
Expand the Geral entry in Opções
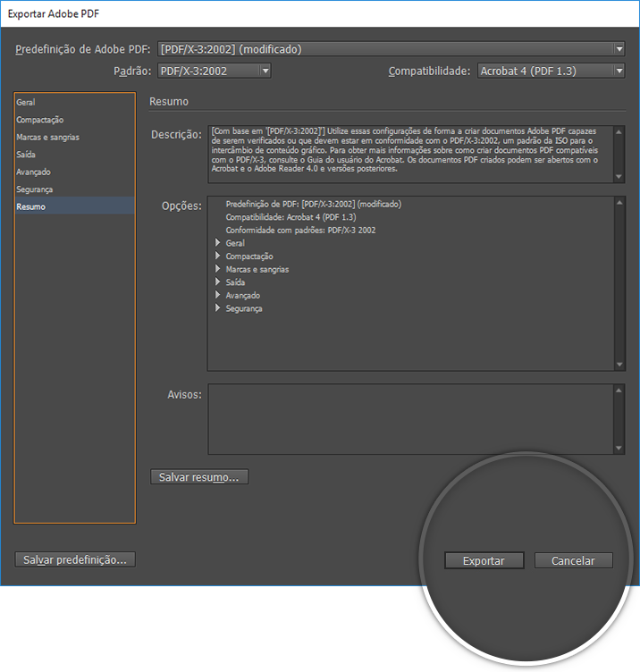point(217,243)
